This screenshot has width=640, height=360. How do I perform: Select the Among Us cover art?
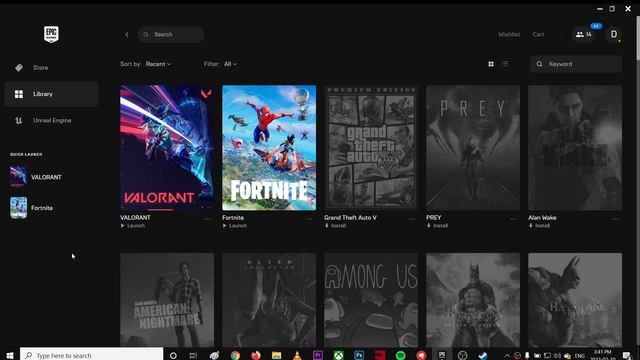371,300
